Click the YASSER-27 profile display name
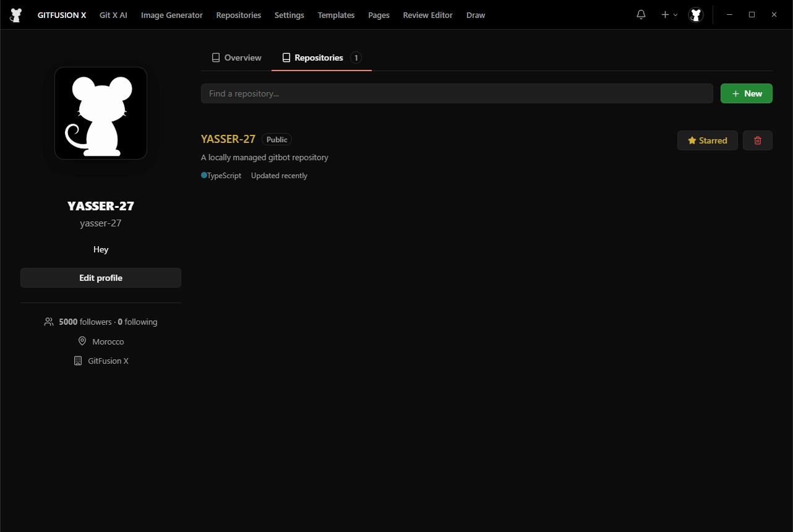Viewport: 793px width, 532px height. point(101,206)
